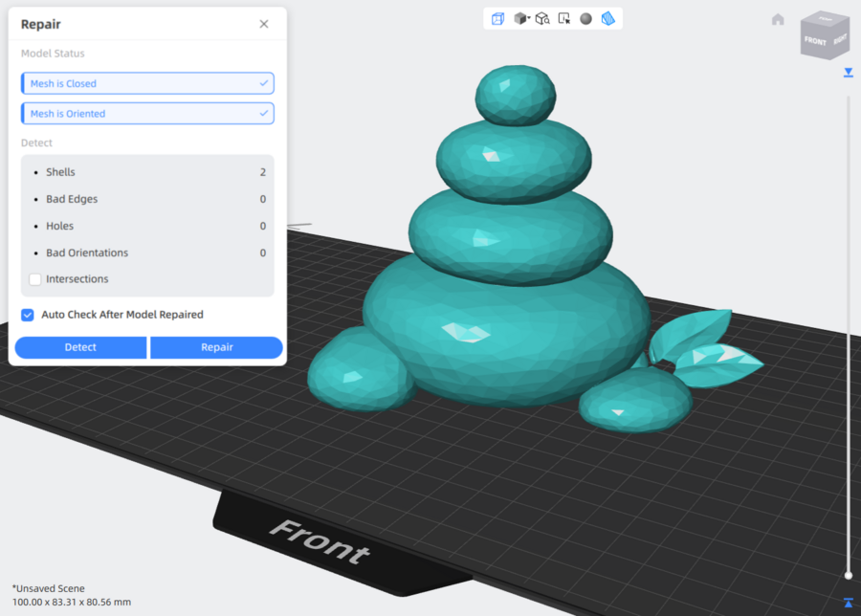The image size is (861, 616).
Task: Click the FRONT face of view cube
Action: click(x=815, y=41)
